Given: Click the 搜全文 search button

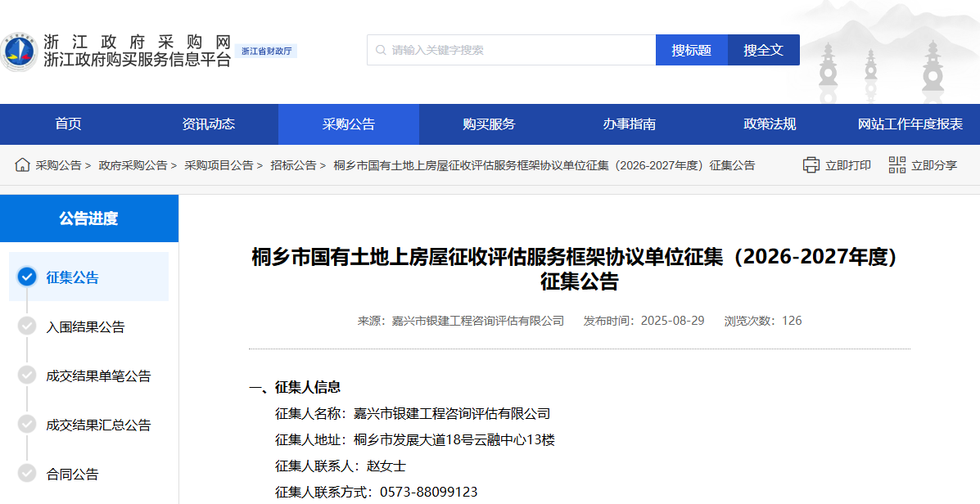Looking at the screenshot, I should (x=763, y=50).
